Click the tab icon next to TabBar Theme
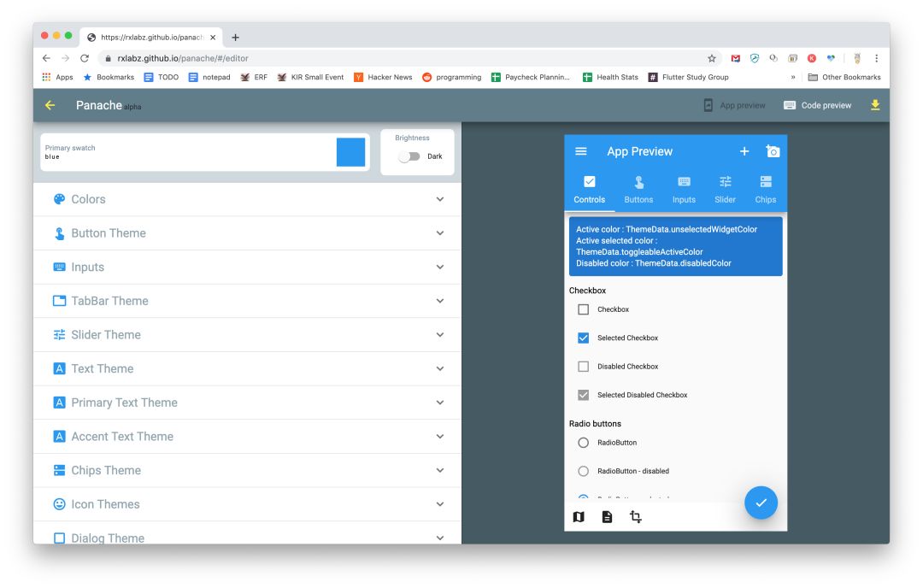Viewport: 923px width, 588px height. (60, 301)
